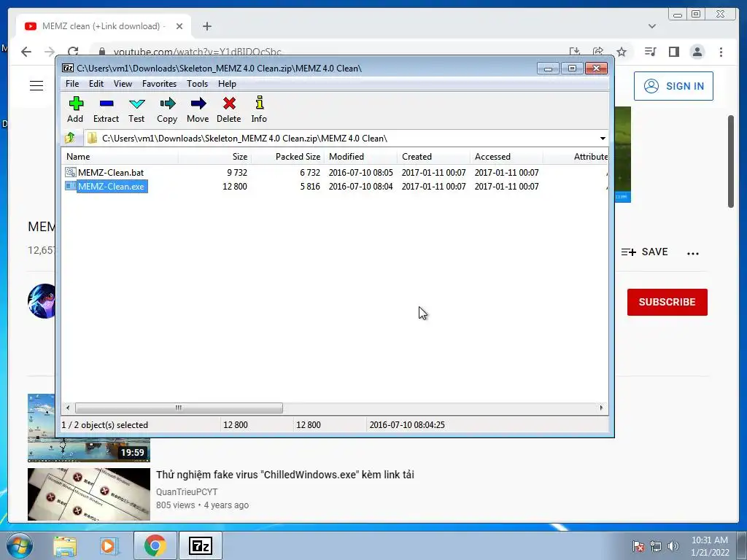747x560 pixels.
Task: Open a new Chrome tab
Action: (x=206, y=26)
